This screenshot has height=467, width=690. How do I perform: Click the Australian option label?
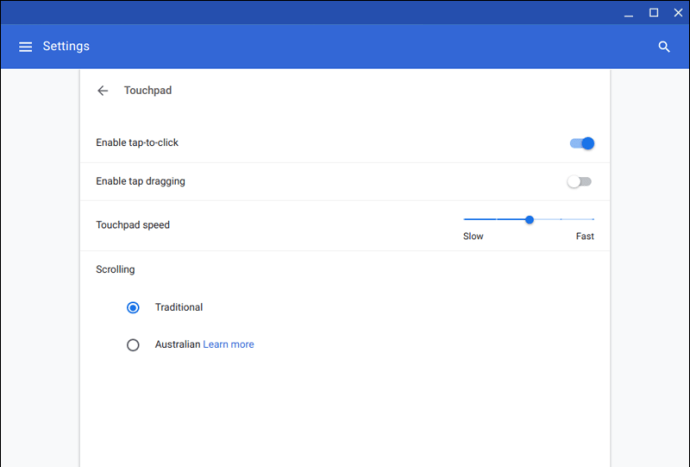177,344
